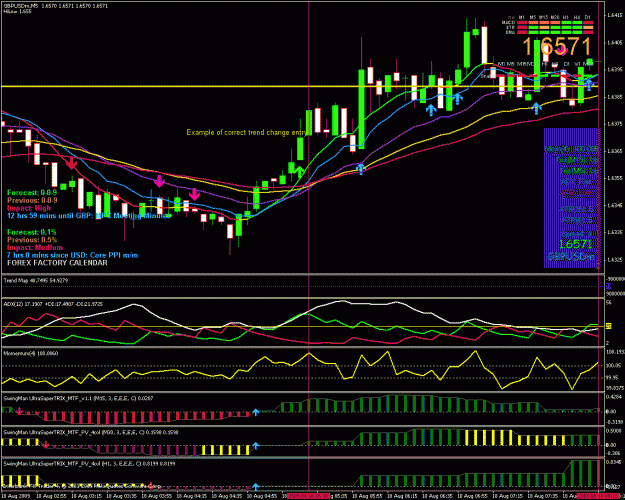625x500 pixels.
Task: Select 'ATR: Low' in the purple info panel
Action: pos(576,193)
